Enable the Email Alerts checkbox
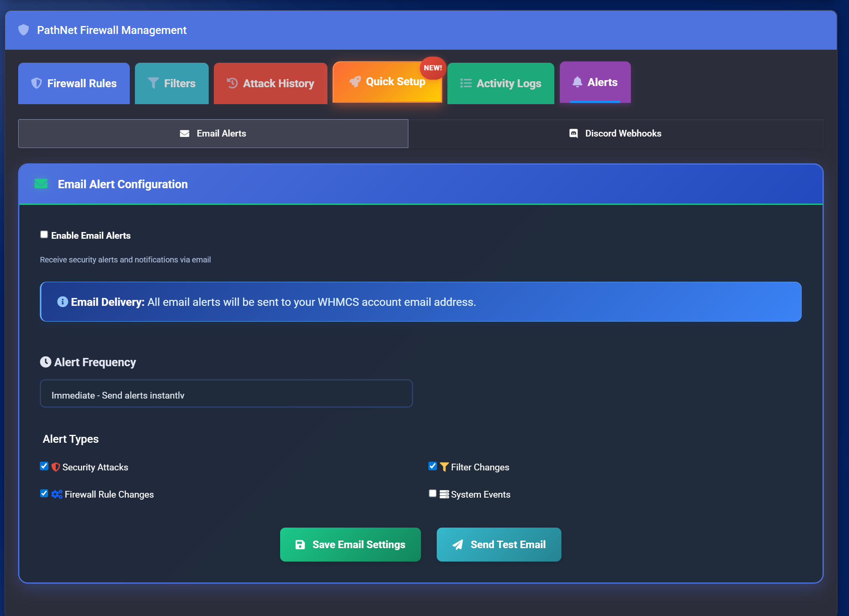This screenshot has height=616, width=849. coord(44,235)
